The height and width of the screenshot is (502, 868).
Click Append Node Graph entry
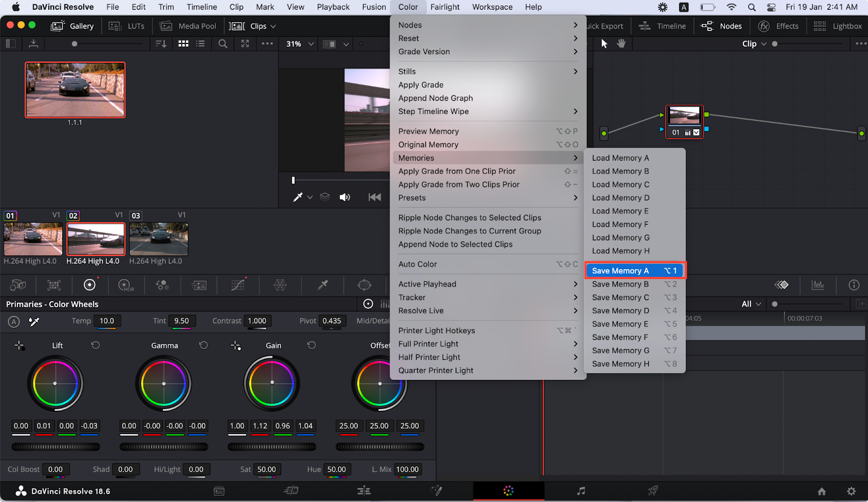click(488, 98)
